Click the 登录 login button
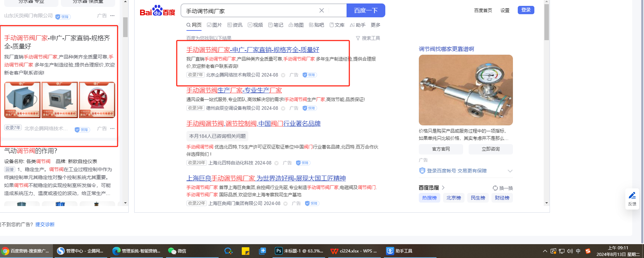This screenshot has height=258, width=644. pyautogui.click(x=526, y=10)
